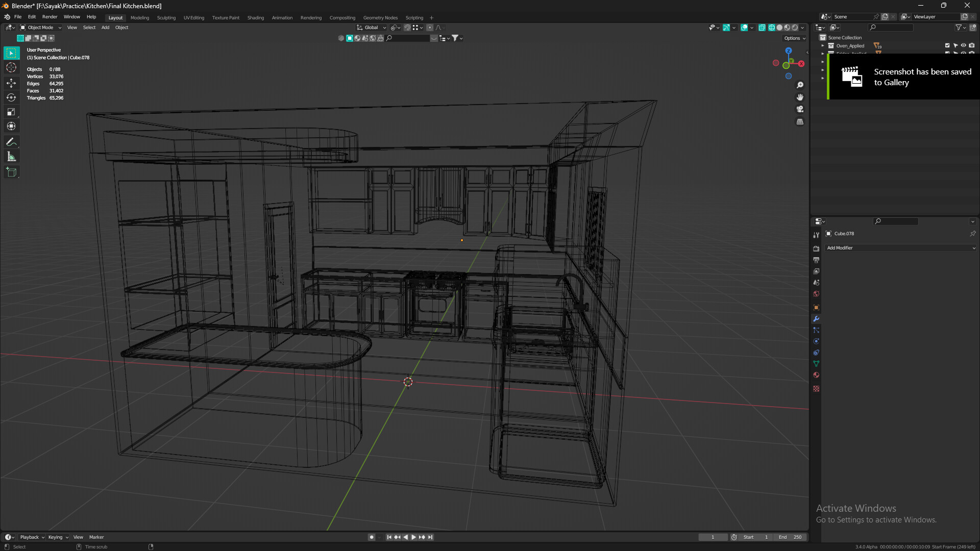Toggle Oven_Applied render camera icon
The width and height of the screenshot is (980, 551).
pyautogui.click(x=972, y=45)
